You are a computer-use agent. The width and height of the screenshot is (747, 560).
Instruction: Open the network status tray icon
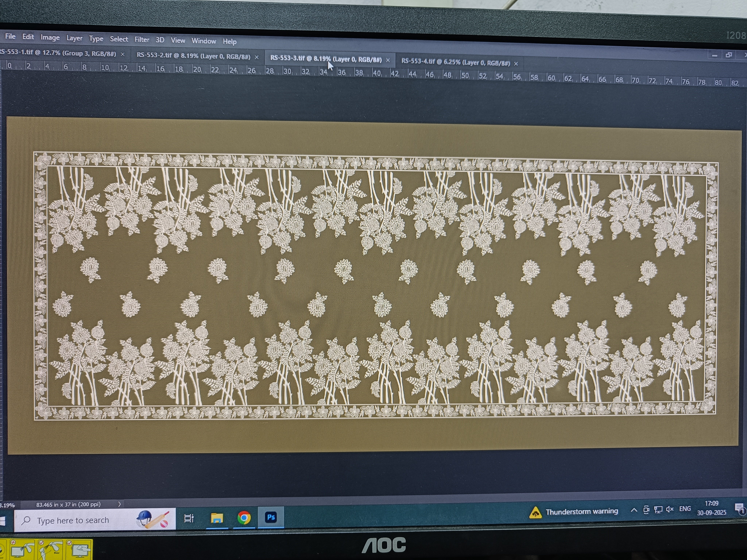click(658, 509)
